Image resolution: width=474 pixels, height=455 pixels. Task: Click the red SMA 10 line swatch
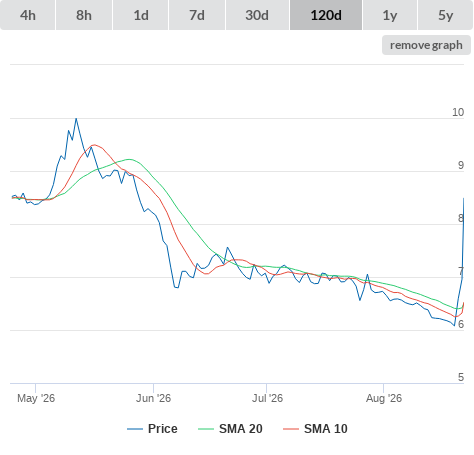click(291, 429)
